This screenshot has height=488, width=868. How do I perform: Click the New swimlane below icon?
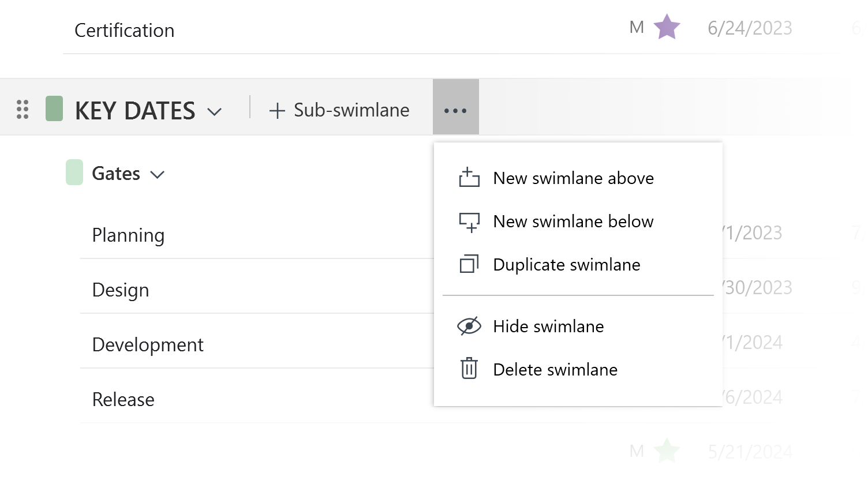469,222
